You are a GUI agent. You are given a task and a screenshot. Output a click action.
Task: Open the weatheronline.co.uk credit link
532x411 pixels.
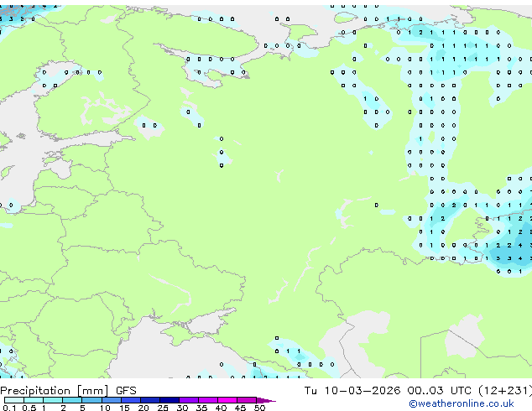[x=462, y=403]
